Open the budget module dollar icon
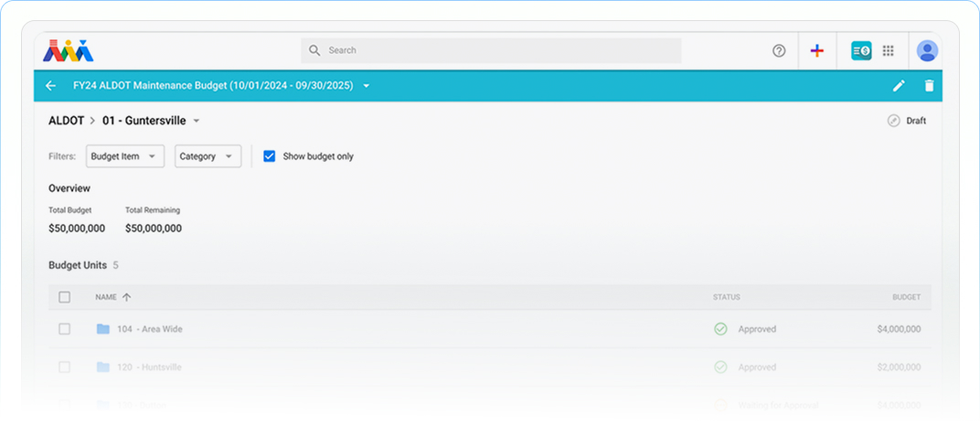The image size is (980, 438). (x=861, y=50)
